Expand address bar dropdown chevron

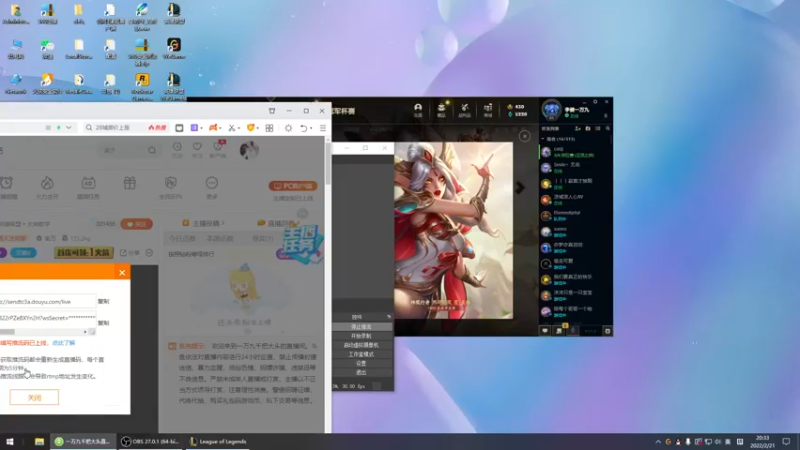pyautogui.click(x=69, y=128)
